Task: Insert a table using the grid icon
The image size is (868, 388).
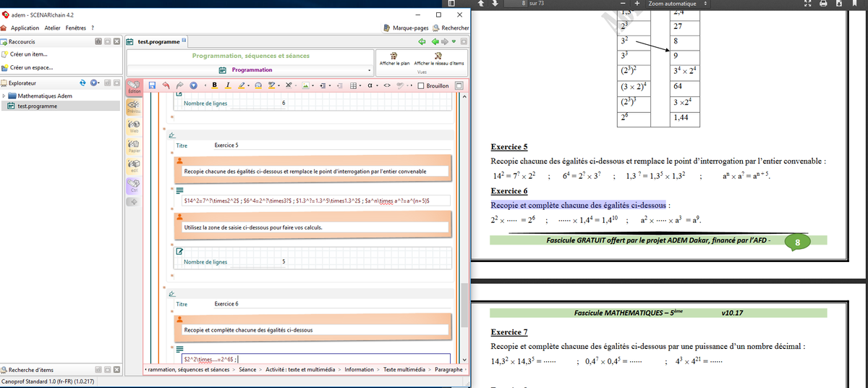Action: 353,85
